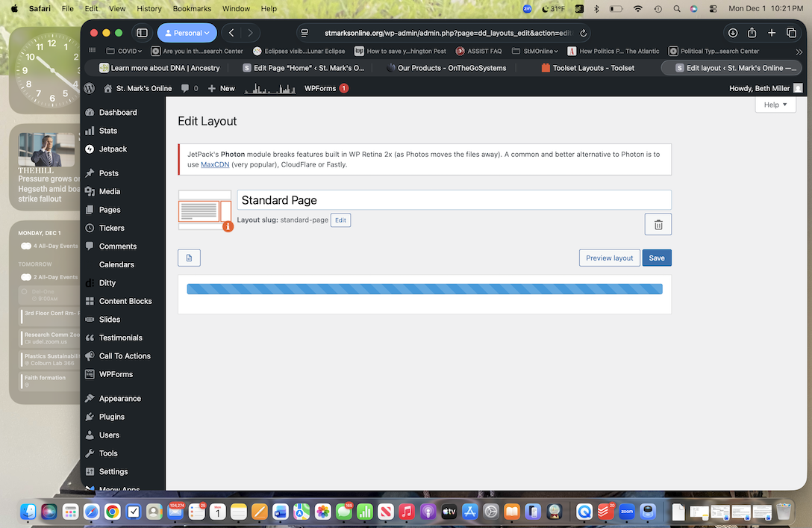
Task: Switch to the Edit Page Home tab
Action: (x=304, y=68)
